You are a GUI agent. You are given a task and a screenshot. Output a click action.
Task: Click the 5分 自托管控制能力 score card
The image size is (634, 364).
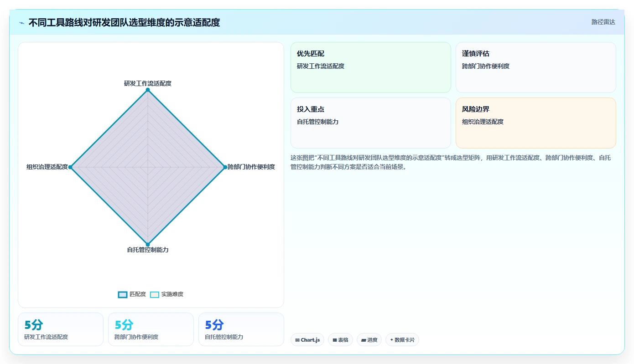(241, 329)
